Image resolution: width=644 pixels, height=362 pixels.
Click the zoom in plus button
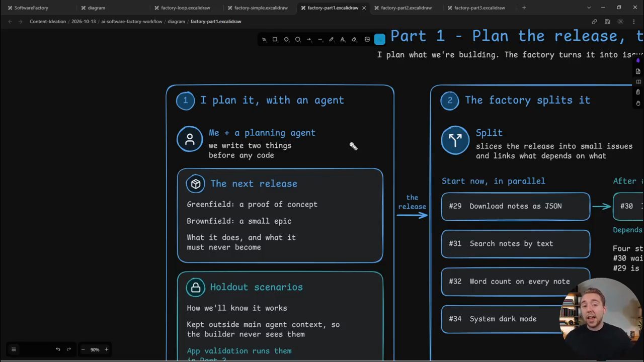pyautogui.click(x=106, y=349)
